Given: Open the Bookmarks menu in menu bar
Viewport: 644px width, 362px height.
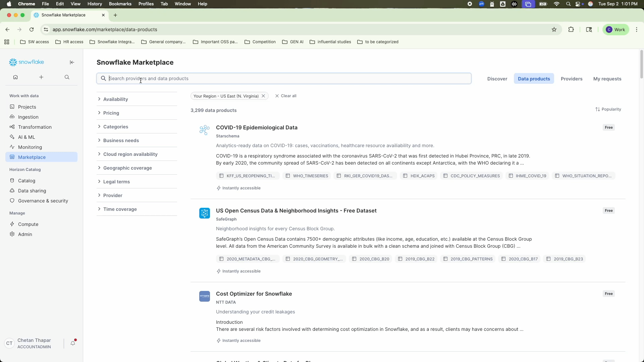Looking at the screenshot, I should 120,4.
